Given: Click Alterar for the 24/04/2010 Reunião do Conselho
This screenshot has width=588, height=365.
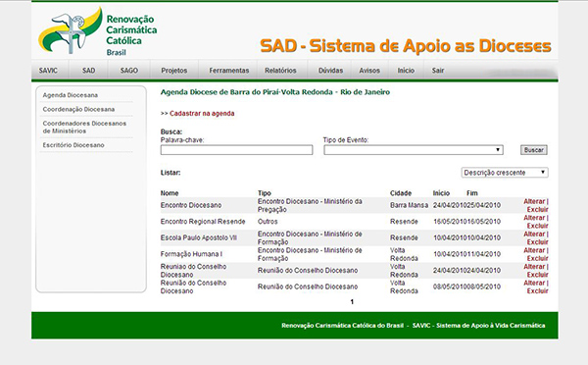Looking at the screenshot, I should 534,267.
